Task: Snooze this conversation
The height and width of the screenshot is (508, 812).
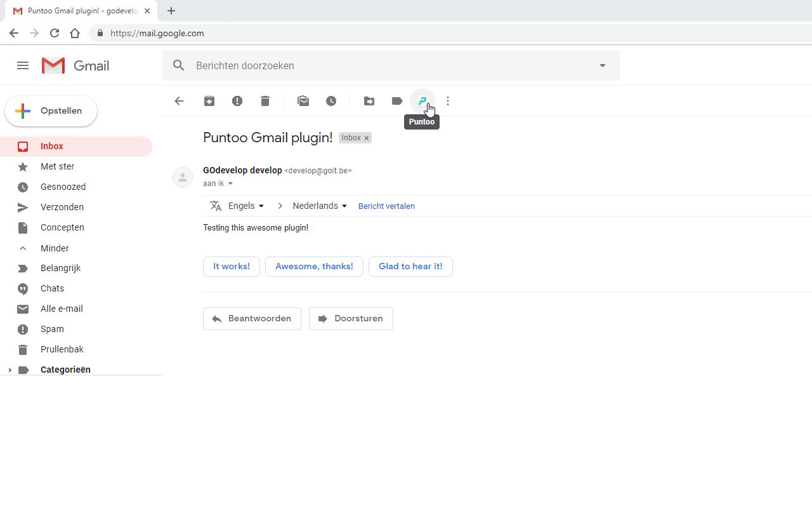Action: pyautogui.click(x=331, y=100)
